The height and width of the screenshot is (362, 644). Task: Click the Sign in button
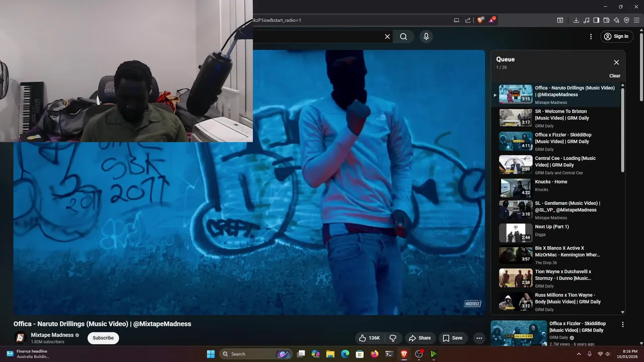617,36
